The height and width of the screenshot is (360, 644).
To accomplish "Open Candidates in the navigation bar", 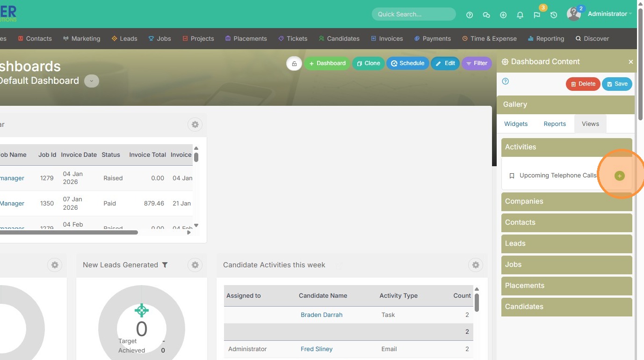I will point(339,39).
